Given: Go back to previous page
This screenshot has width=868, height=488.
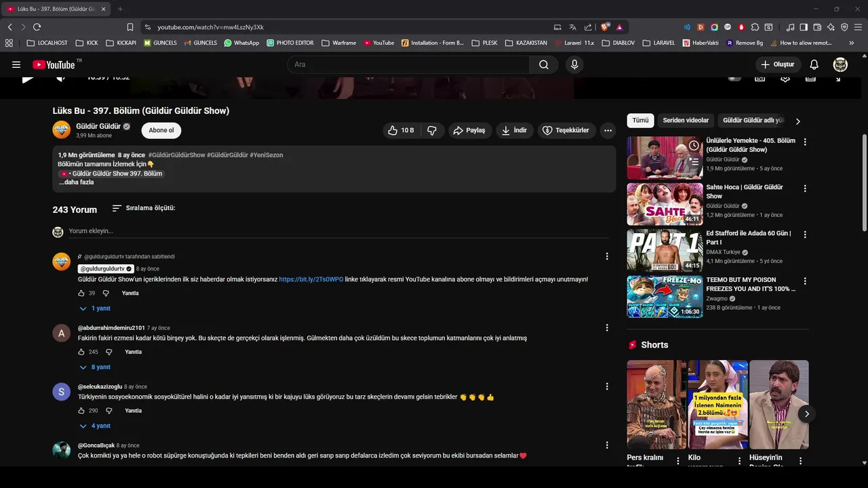Looking at the screenshot, I should coord(9,27).
